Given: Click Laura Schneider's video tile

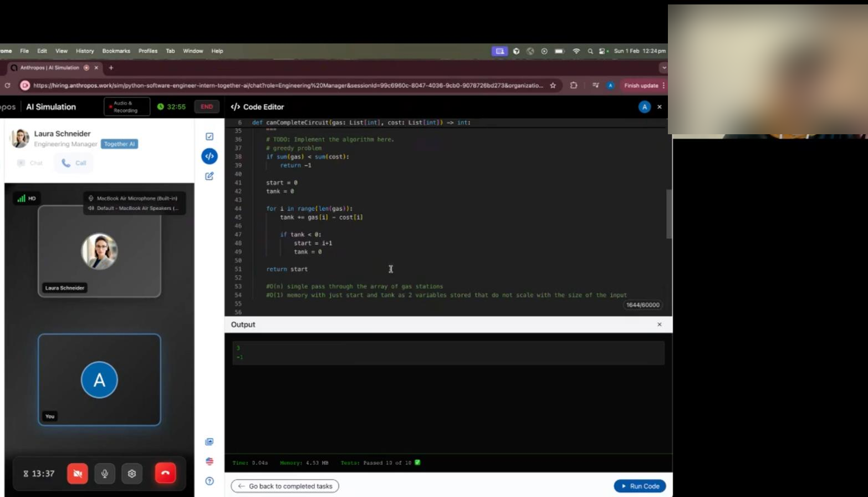Looking at the screenshot, I should (99, 251).
